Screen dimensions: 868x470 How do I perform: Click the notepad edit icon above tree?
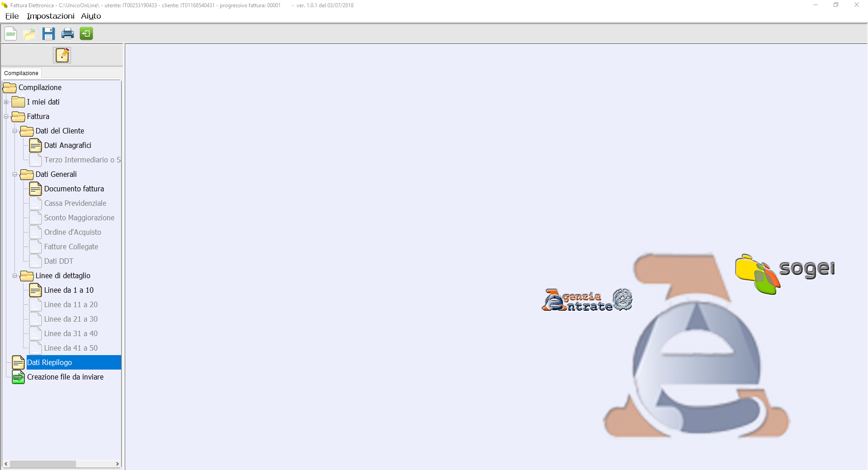point(62,55)
